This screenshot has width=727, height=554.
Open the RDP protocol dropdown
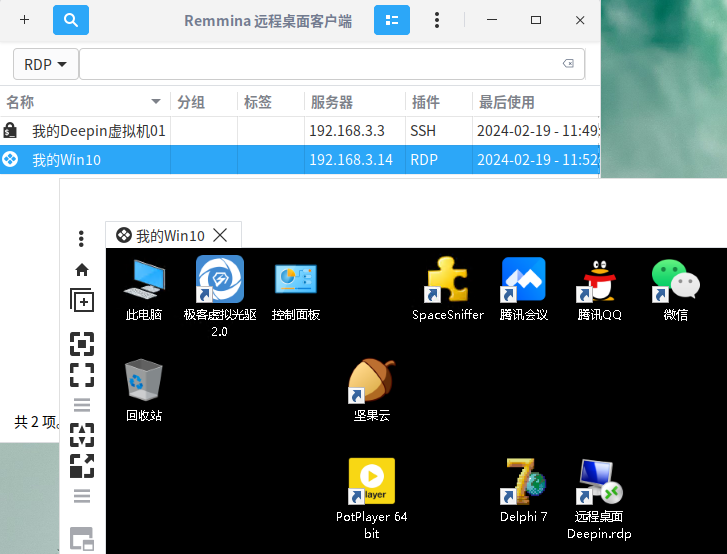pos(45,64)
